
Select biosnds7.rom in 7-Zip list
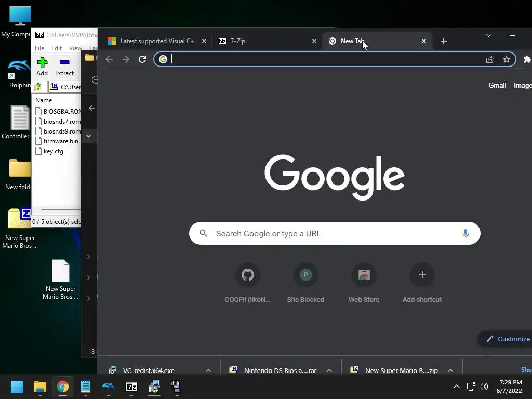click(58, 121)
